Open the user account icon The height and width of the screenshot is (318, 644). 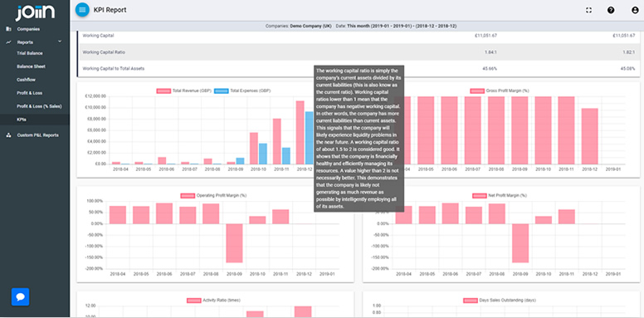point(635,10)
